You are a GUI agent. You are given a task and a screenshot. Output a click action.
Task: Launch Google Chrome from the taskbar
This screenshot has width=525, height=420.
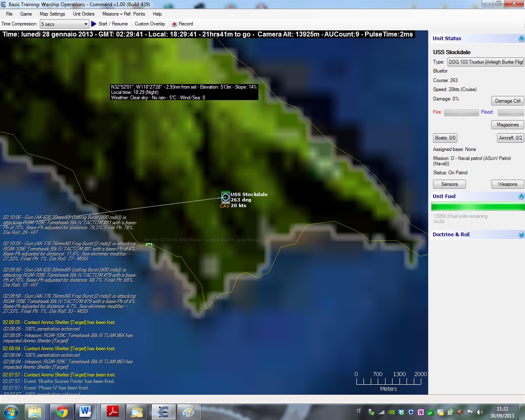(x=62, y=411)
